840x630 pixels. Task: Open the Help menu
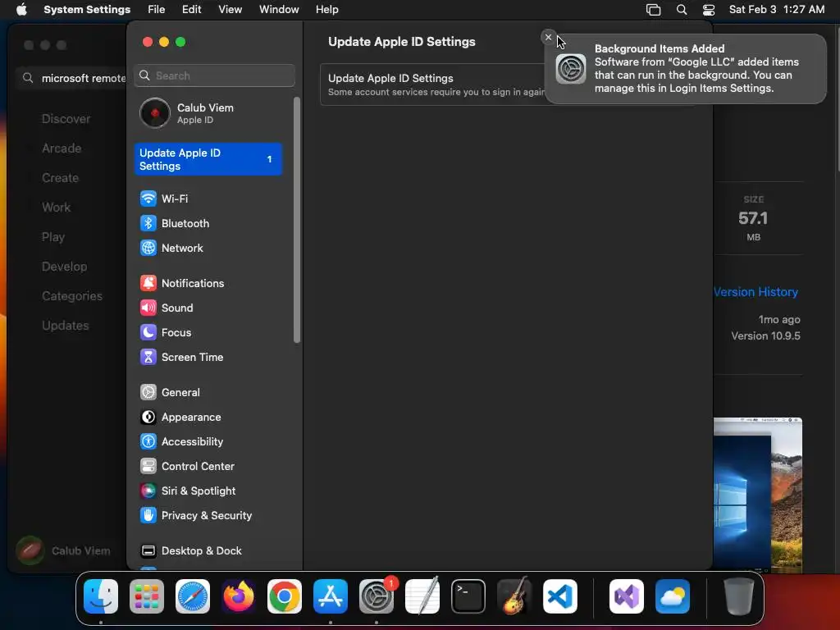point(326,10)
